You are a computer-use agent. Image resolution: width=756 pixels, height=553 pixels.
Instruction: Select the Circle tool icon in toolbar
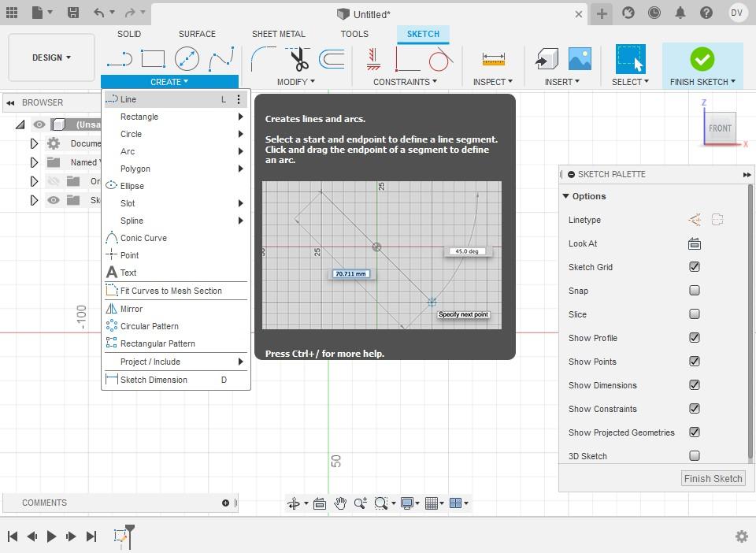(x=187, y=59)
